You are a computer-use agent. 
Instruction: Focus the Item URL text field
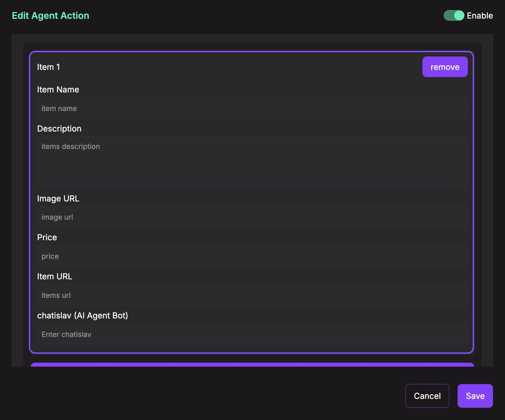(x=252, y=295)
